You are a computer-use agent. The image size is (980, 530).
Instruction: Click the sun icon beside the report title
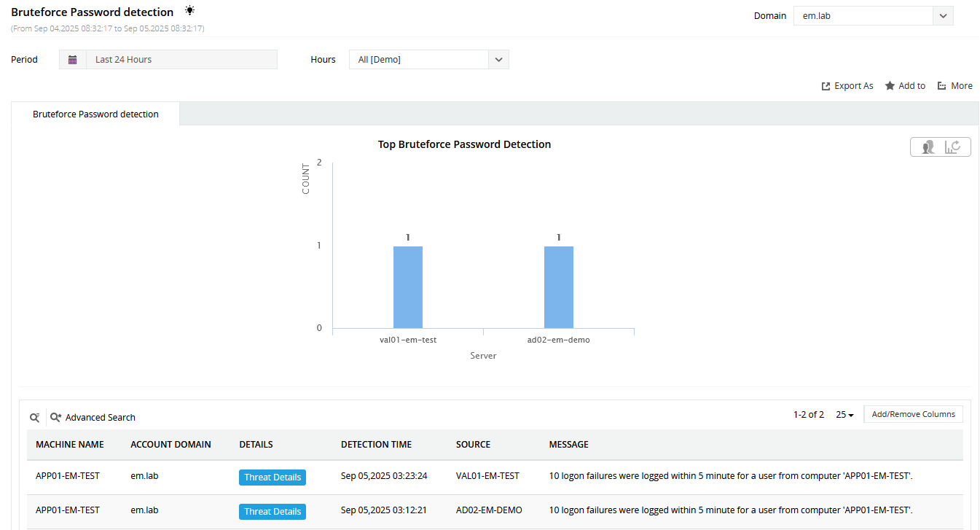pos(189,11)
